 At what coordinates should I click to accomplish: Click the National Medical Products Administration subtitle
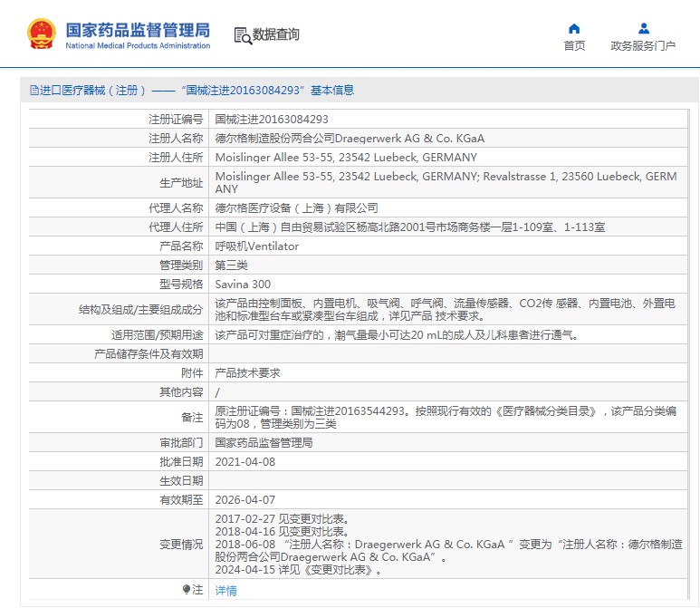(x=138, y=45)
